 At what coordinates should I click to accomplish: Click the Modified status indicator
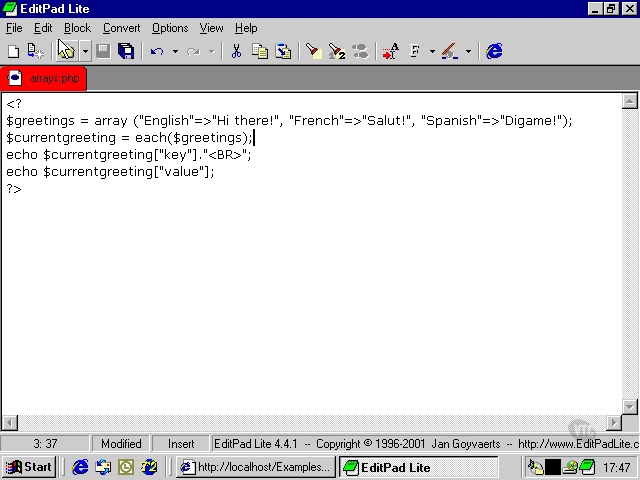point(121,444)
